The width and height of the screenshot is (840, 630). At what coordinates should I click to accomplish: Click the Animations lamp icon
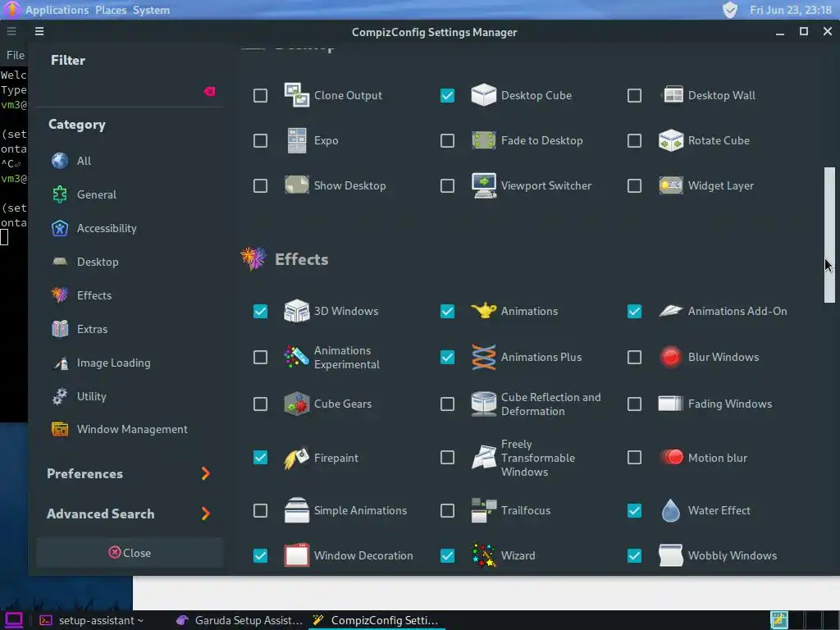pos(483,311)
